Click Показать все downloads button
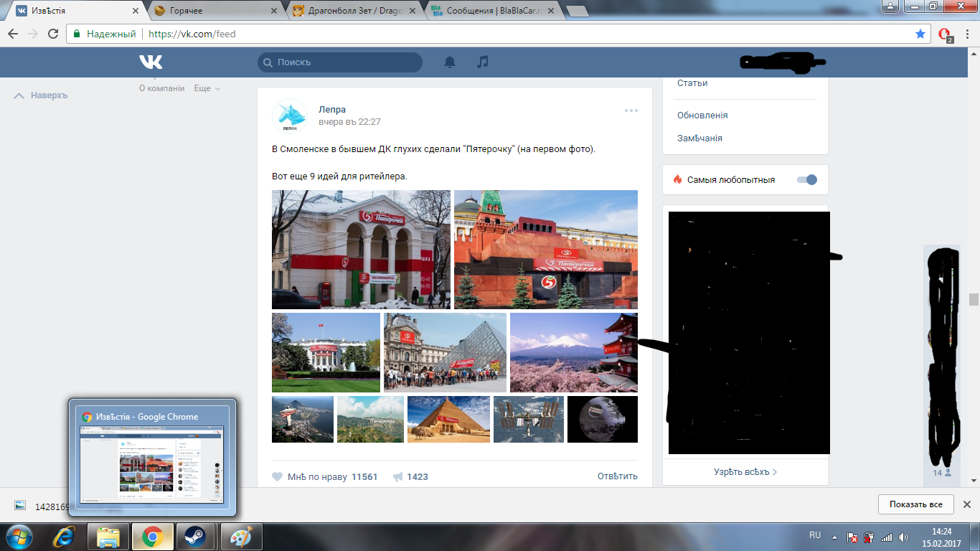The image size is (980, 551). [915, 504]
